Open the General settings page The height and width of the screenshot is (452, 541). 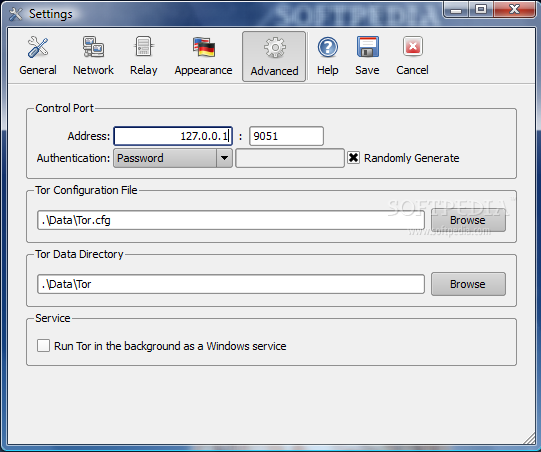point(38,56)
